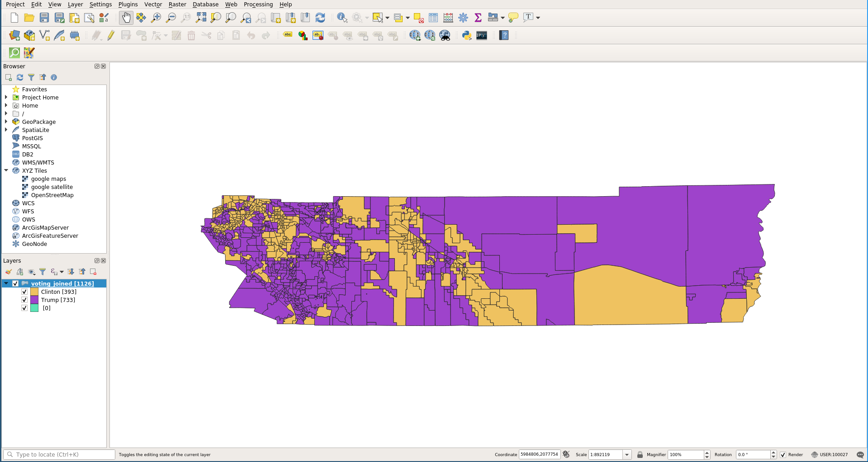This screenshot has width=868, height=462.
Task: Toggle visibility of voting_joined layer
Action: pos(15,283)
